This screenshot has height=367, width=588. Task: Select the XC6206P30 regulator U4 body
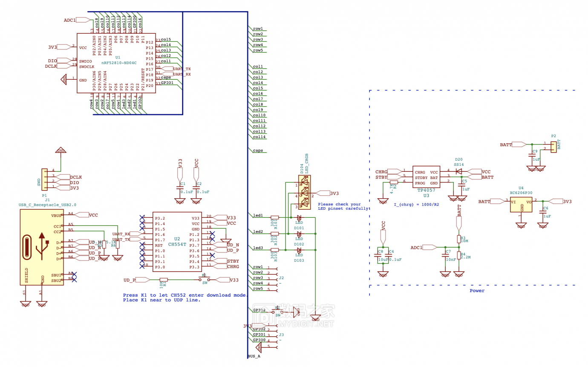[x=521, y=204]
